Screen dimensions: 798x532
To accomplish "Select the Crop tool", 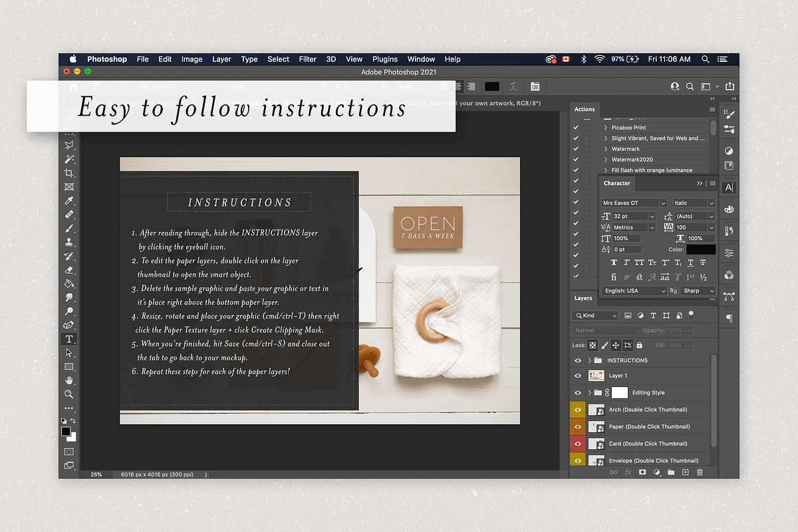I will click(x=69, y=174).
